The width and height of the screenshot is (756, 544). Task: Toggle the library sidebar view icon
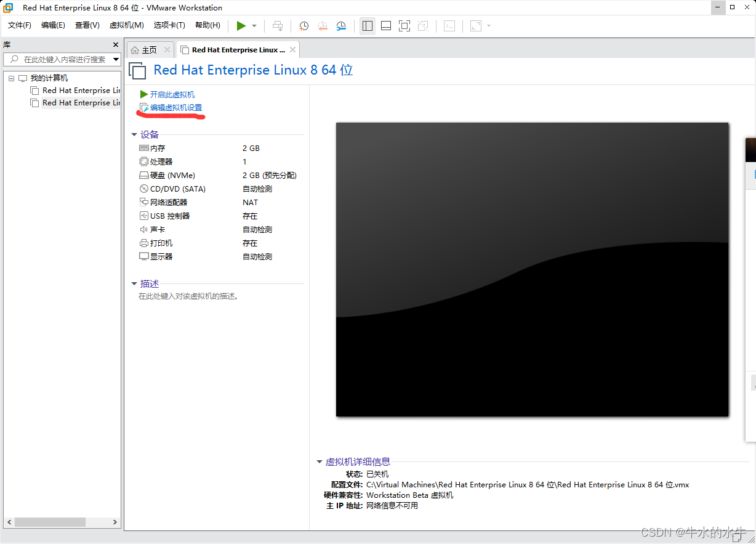tap(368, 25)
